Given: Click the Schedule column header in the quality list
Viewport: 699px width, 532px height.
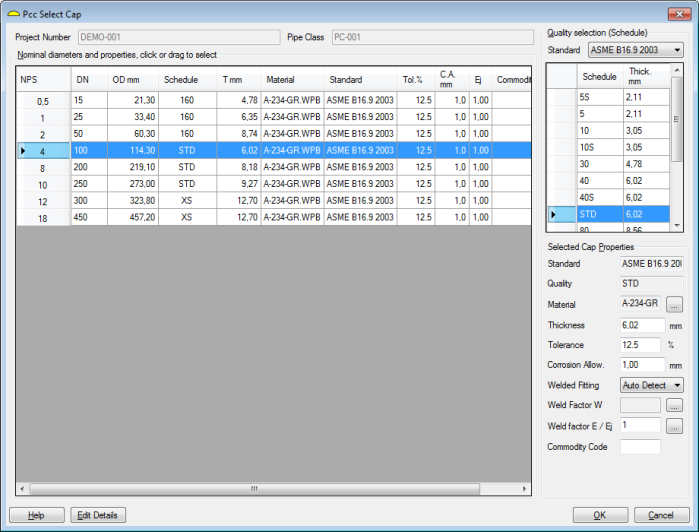Looking at the screenshot, I should point(600,76).
